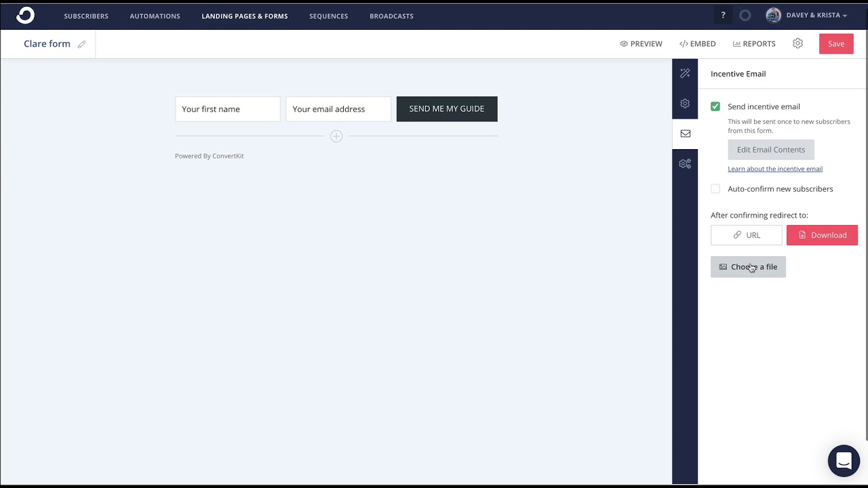The image size is (868, 488).
Task: Add a new field with plus icon
Action: coord(336,136)
